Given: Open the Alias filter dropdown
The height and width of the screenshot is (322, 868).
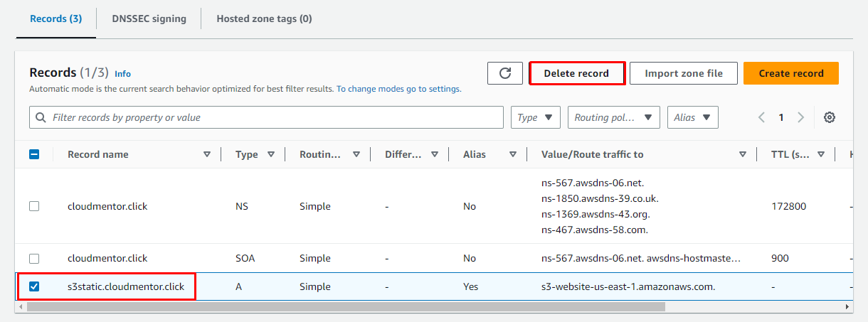Looking at the screenshot, I should pos(692,117).
